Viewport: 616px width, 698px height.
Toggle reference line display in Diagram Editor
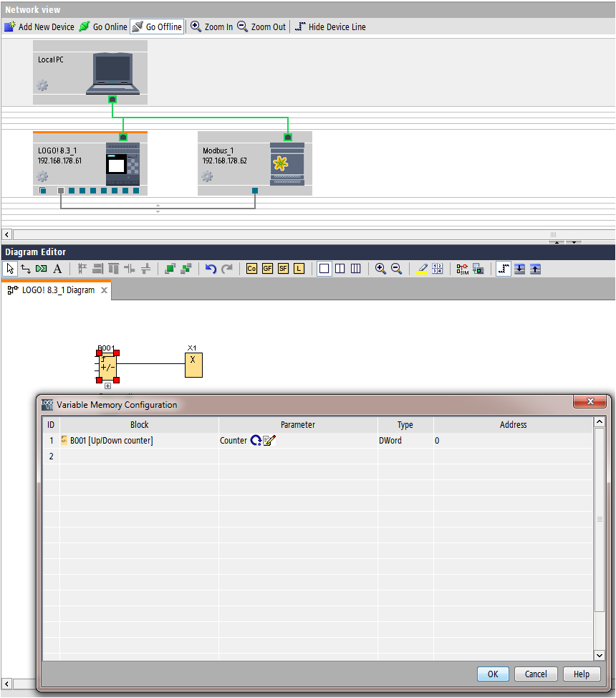504,269
